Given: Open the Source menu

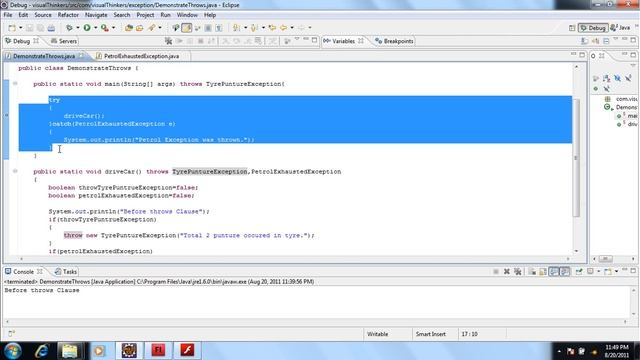Looking at the screenshot, I should [43, 15].
